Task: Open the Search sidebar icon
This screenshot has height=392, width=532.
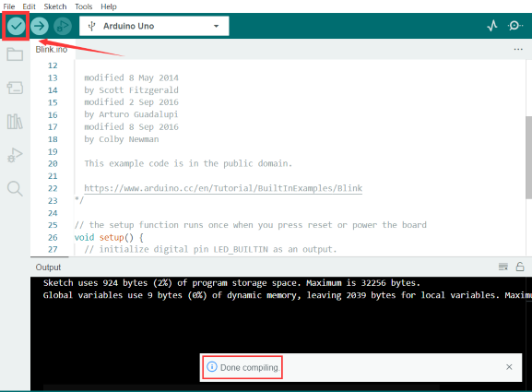Action: pyautogui.click(x=15, y=188)
